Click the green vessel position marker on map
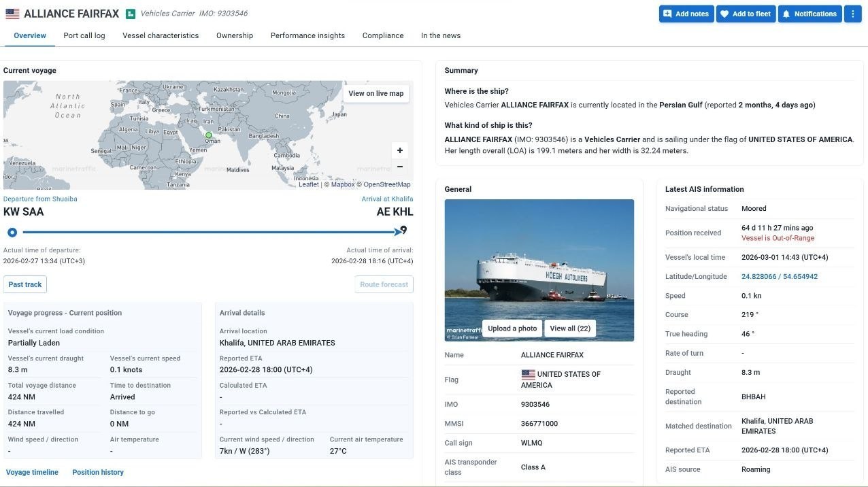Image resolution: width=868 pixels, height=487 pixels. tap(209, 135)
